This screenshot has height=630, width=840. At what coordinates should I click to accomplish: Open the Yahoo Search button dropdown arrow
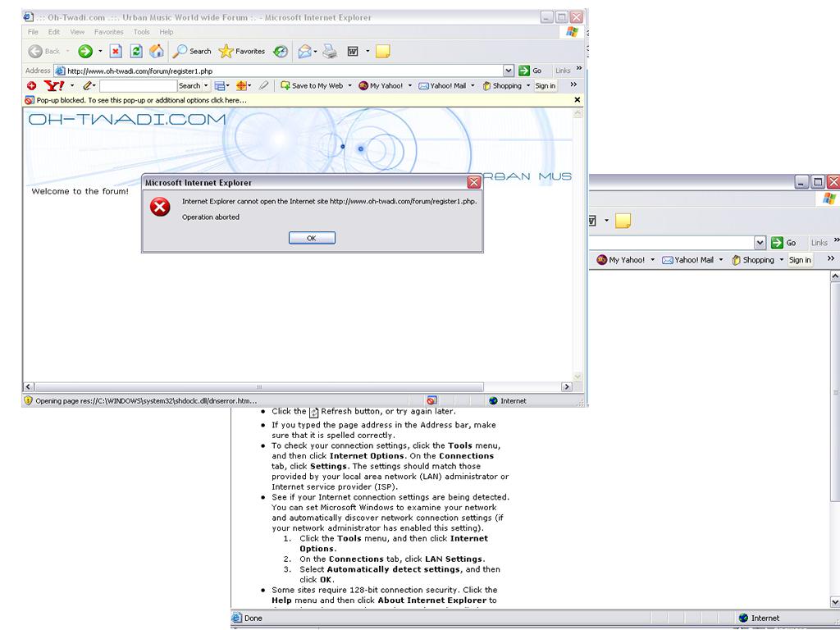pos(206,85)
